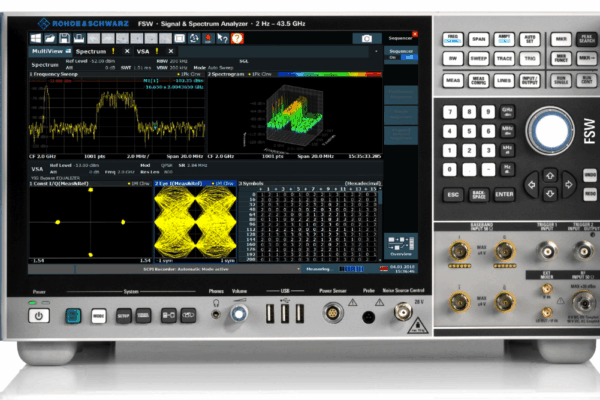600x400 pixels.
Task: Close the VSA tab with its X
Action: 171,51
